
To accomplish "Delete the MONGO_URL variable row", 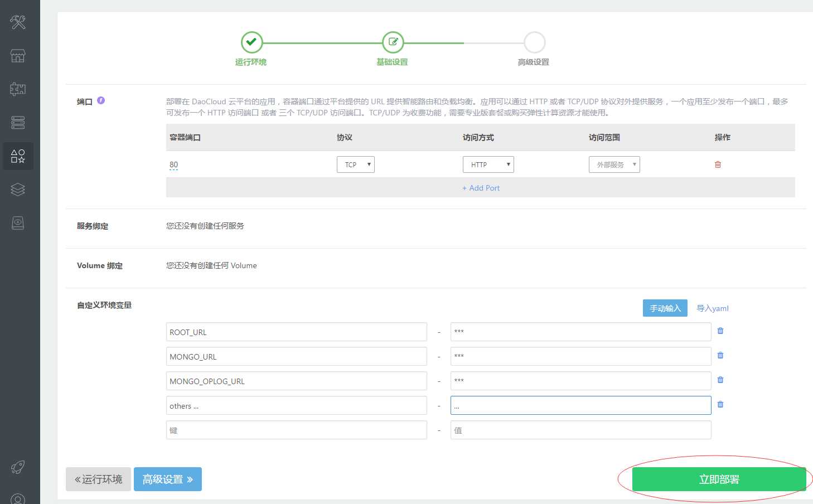I will click(x=720, y=355).
